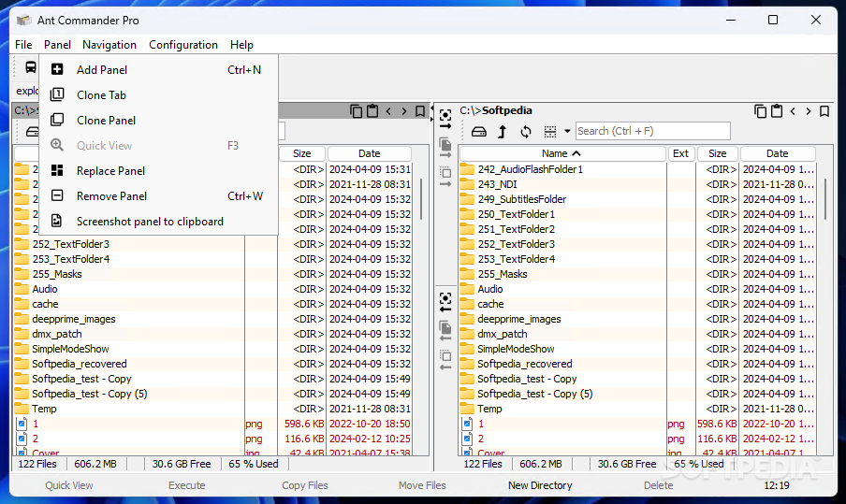Click the Add Panel plus icon

pos(57,69)
